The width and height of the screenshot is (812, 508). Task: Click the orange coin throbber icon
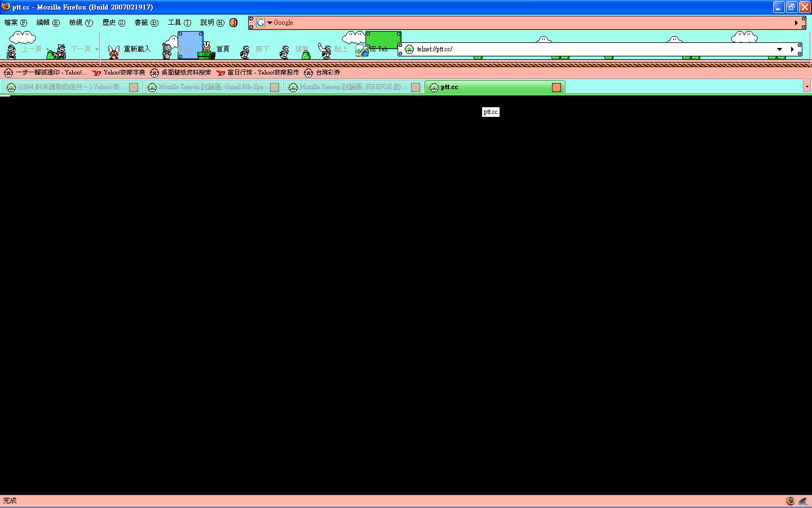click(x=233, y=23)
